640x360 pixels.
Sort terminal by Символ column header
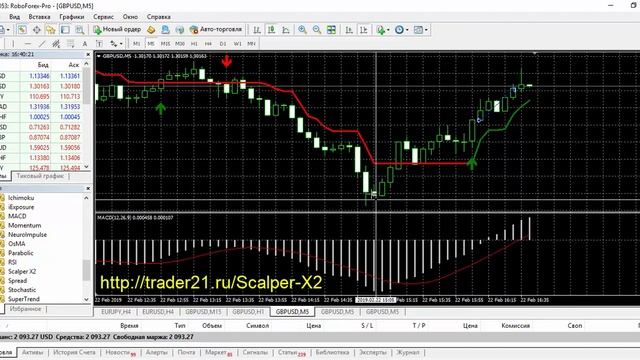[x=258, y=326]
